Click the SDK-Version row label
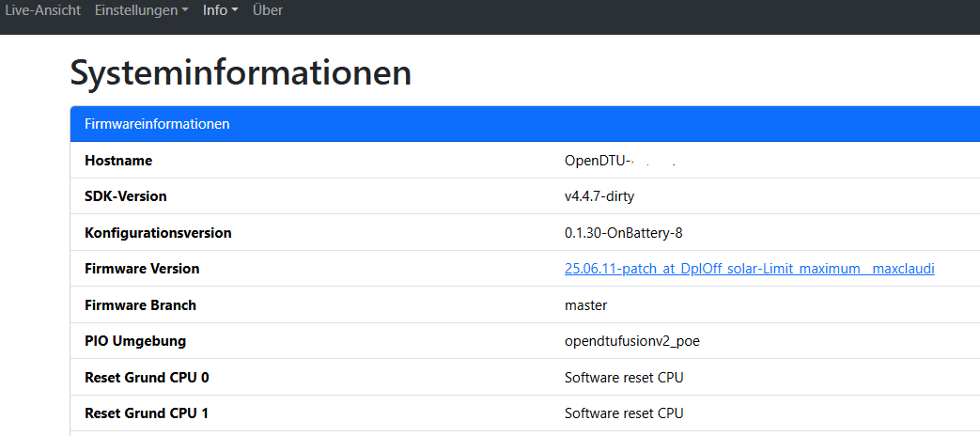Screen dimensions: 980x436 tap(126, 196)
